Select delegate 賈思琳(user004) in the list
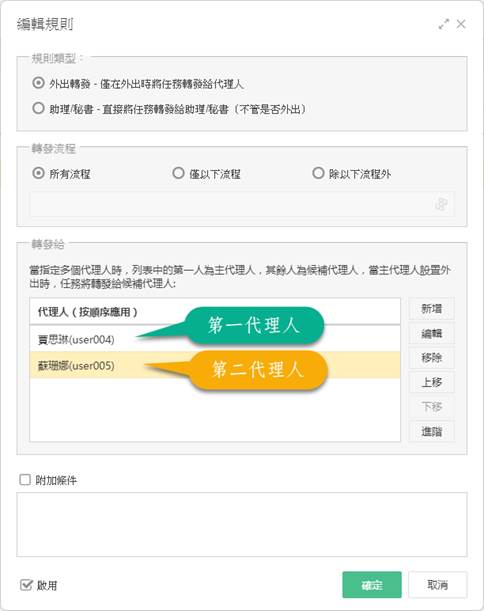 (x=215, y=339)
